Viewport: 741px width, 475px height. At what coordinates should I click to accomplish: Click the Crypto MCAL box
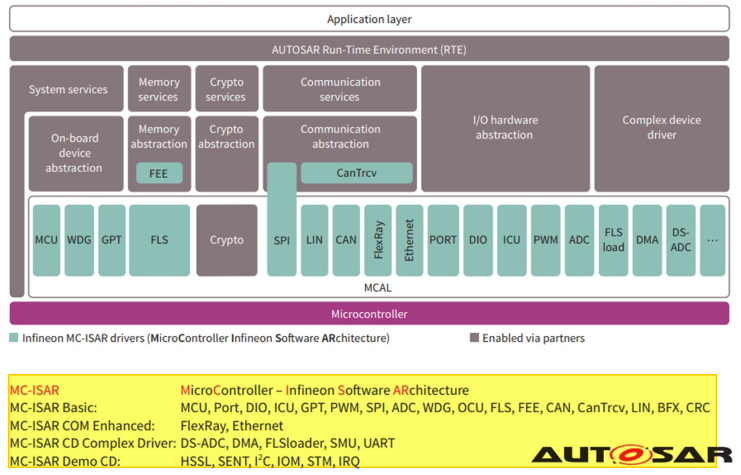pyautogui.click(x=227, y=240)
